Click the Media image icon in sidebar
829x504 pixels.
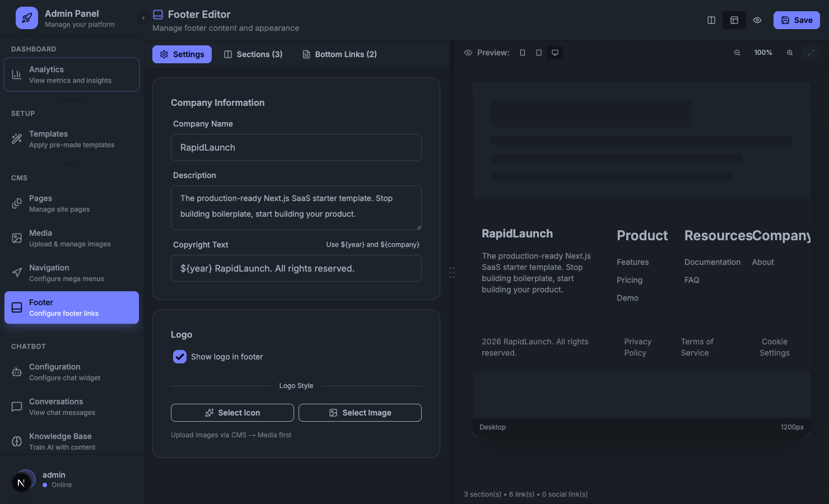pos(17,238)
